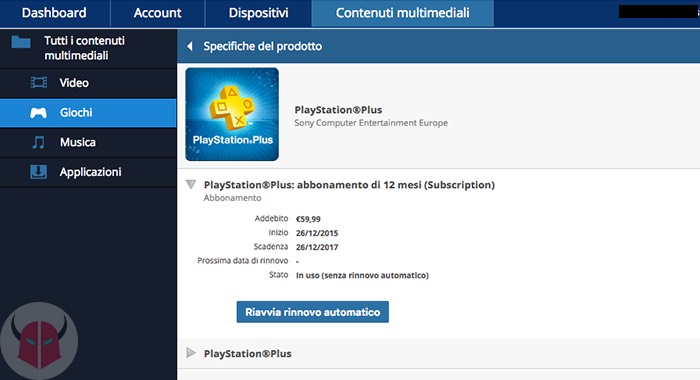Expand the collapsed PlayStation®Plus section triangle
Screen dimensions: 700x380
pos(191,353)
